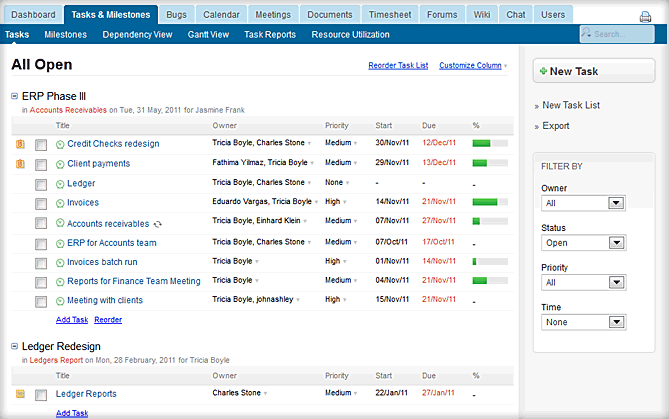The width and height of the screenshot is (669, 419).
Task: Click the attachment icon beside Client payments
Action: [x=20, y=164]
